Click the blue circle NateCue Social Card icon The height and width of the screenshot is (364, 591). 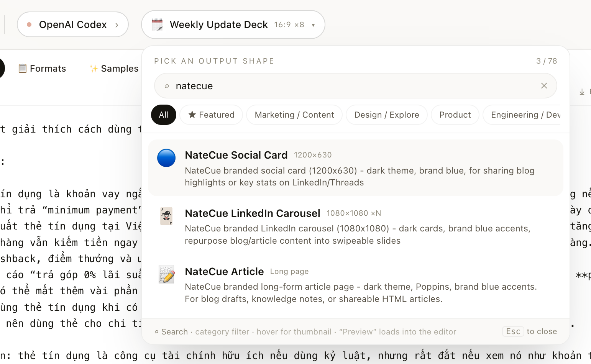pyautogui.click(x=166, y=158)
